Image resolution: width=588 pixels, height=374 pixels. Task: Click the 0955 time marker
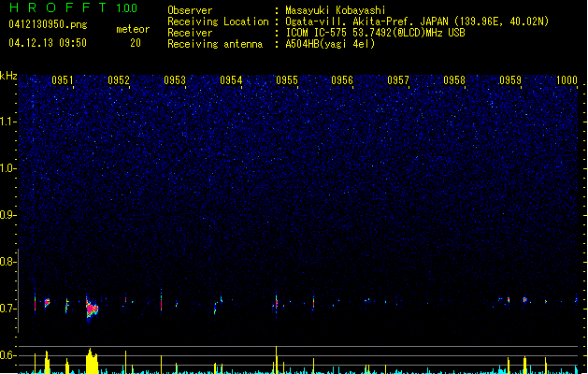287,80
